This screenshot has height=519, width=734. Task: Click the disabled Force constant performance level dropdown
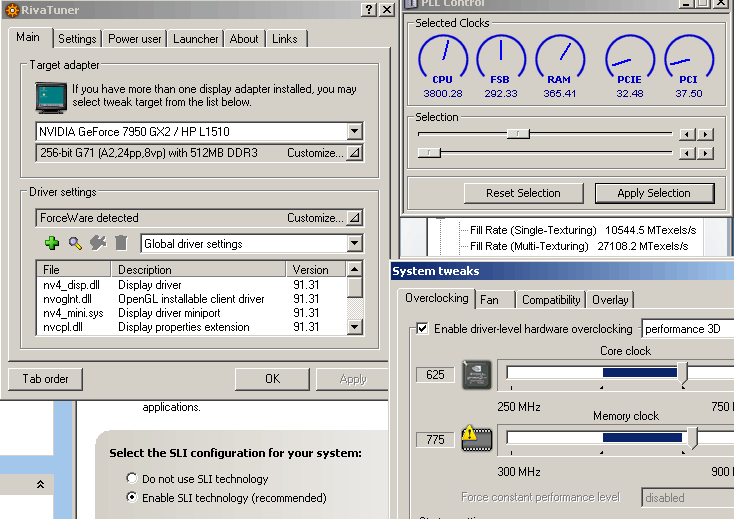click(688, 497)
